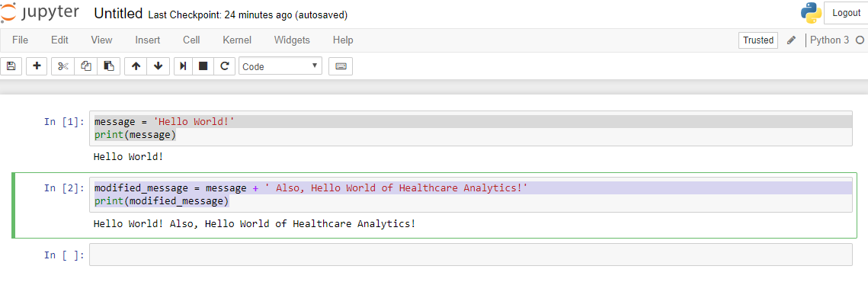This screenshot has width=868, height=282.
Task: Open the command palette keyboard icon
Action: [x=341, y=66]
